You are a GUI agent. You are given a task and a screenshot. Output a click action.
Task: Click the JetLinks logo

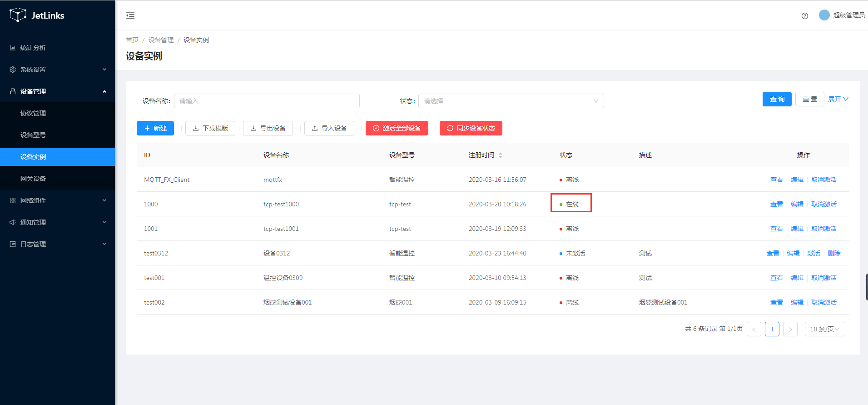[x=37, y=15]
